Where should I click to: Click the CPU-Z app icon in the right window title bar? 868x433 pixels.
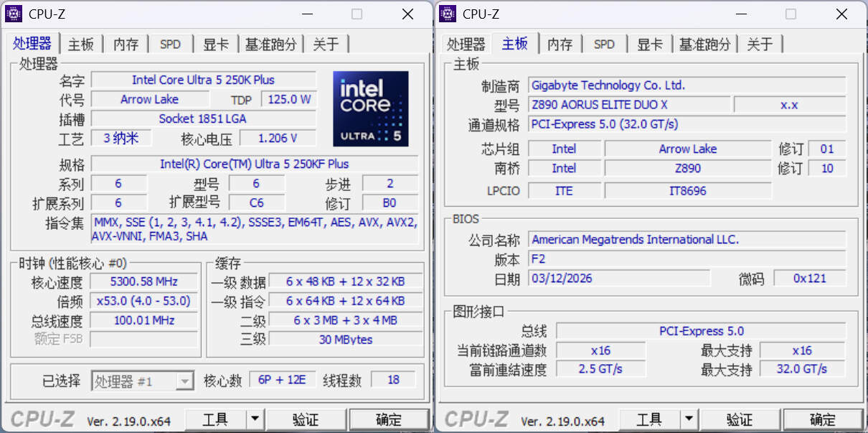(x=448, y=14)
